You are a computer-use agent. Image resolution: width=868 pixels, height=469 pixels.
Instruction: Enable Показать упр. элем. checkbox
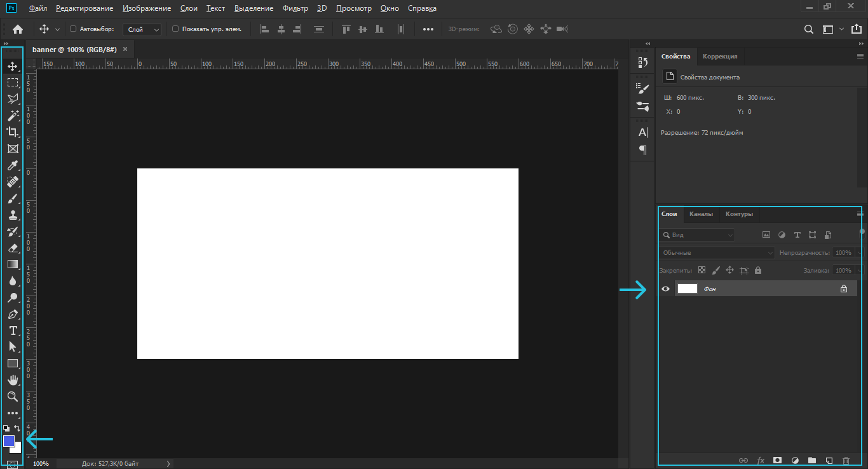[x=175, y=29]
